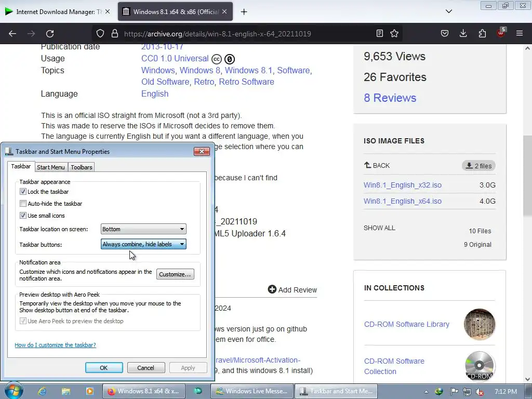This screenshot has width=532, height=399.
Task: Open the Firefox hamburger menu
Action: [520, 33]
